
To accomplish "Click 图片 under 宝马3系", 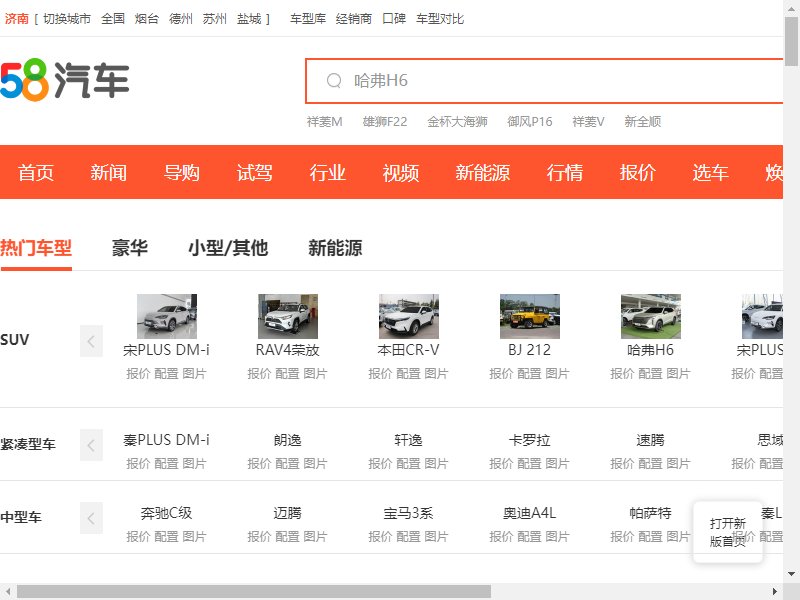I will 436,536.
